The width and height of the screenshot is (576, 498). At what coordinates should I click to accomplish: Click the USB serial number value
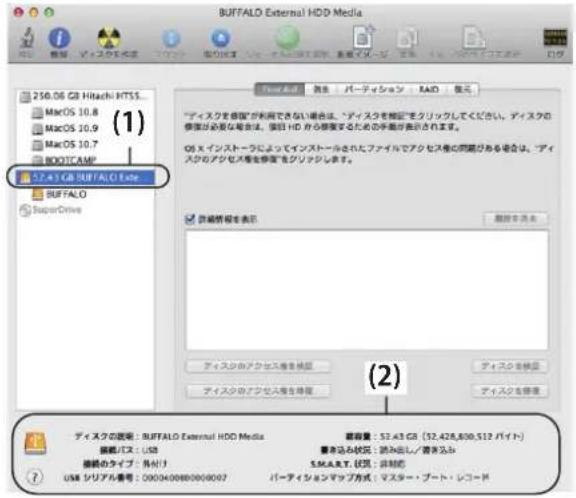click(x=184, y=478)
